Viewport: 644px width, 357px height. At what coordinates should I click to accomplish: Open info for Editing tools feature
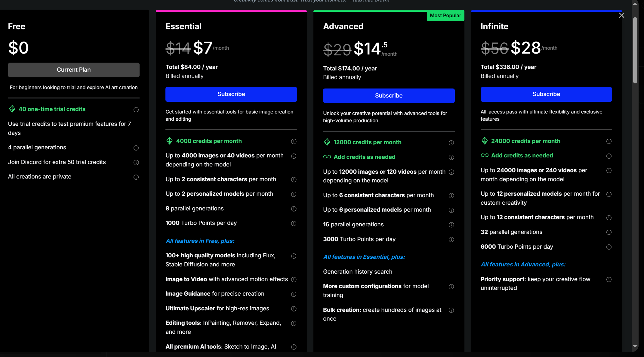294,323
